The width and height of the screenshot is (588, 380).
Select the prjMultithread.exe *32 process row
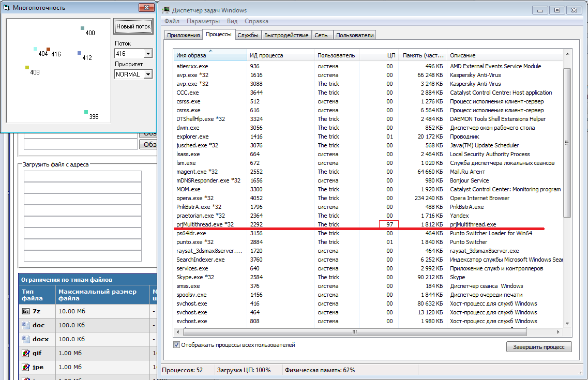click(368, 224)
